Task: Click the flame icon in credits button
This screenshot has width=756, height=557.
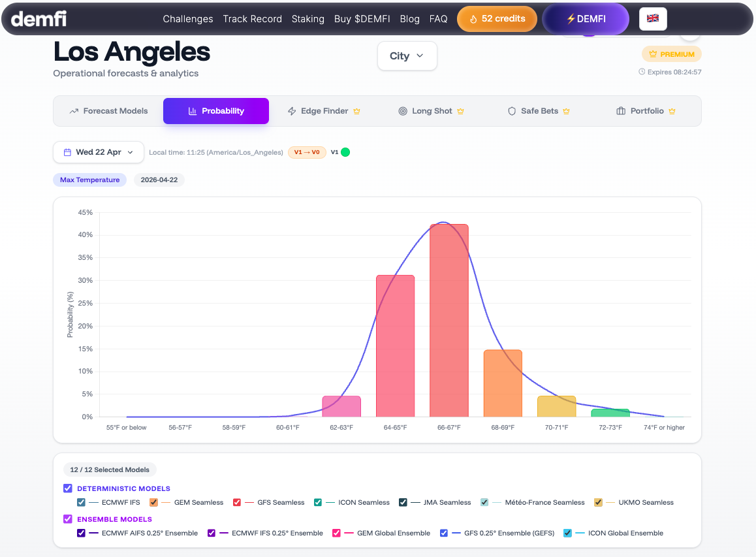Action: click(473, 19)
